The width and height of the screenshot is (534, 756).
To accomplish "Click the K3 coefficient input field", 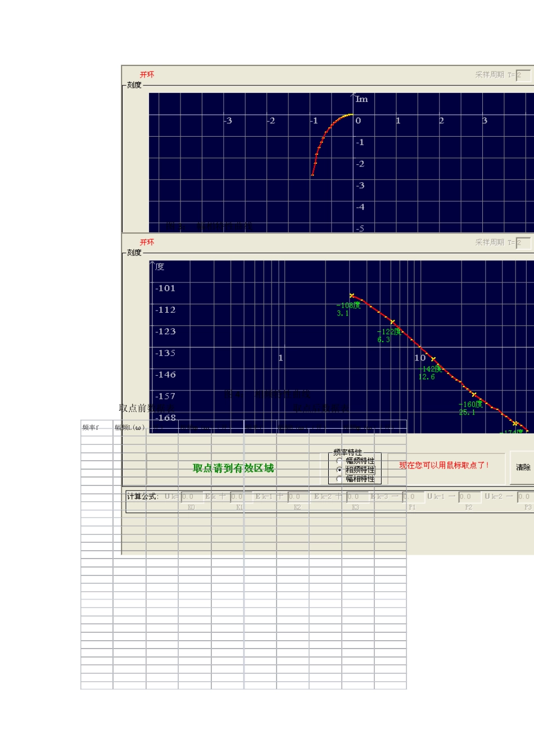I will [356, 497].
